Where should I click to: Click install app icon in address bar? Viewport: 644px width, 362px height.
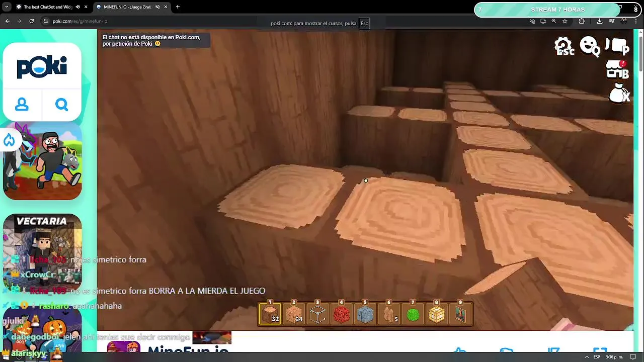(x=543, y=21)
